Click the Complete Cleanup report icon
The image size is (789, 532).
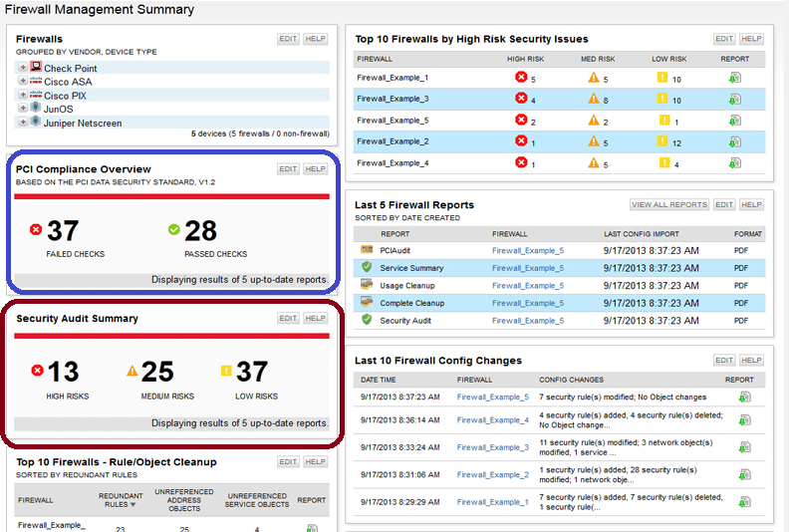click(x=367, y=302)
